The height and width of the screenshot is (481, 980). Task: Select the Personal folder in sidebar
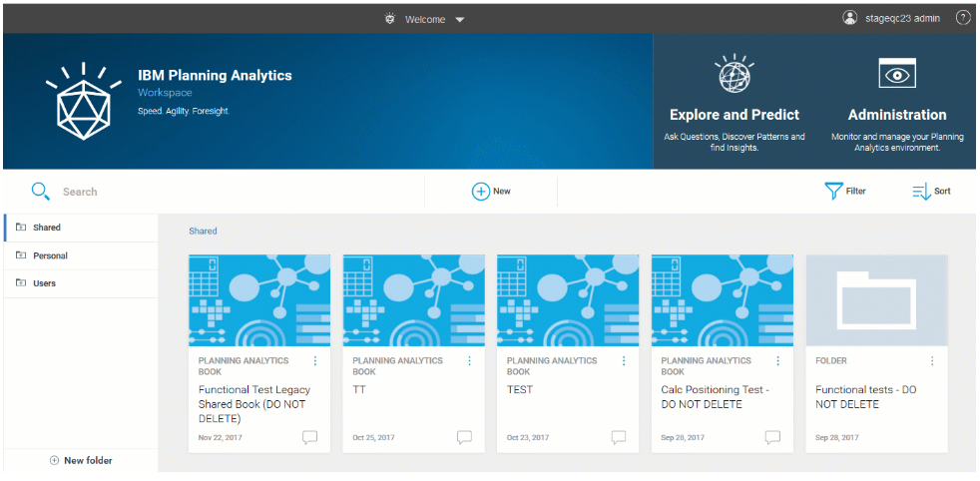coord(81,255)
